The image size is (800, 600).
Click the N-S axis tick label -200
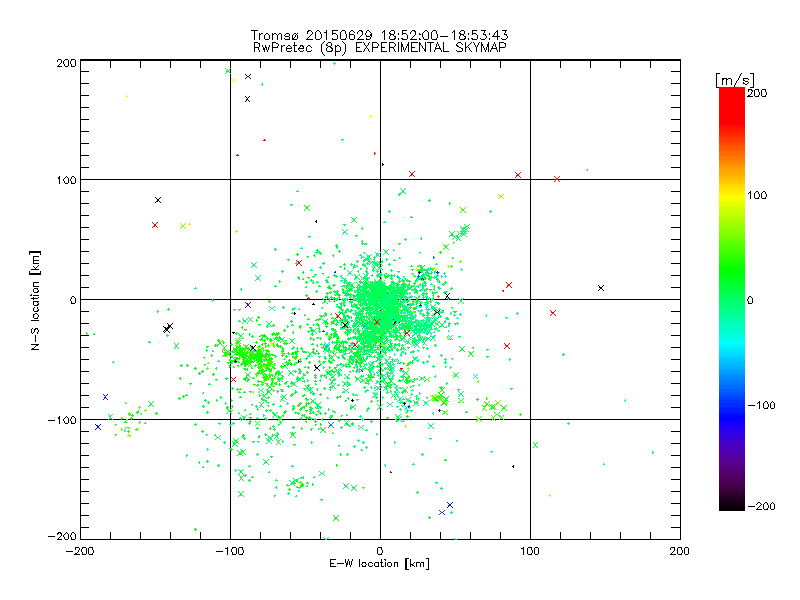click(x=62, y=536)
